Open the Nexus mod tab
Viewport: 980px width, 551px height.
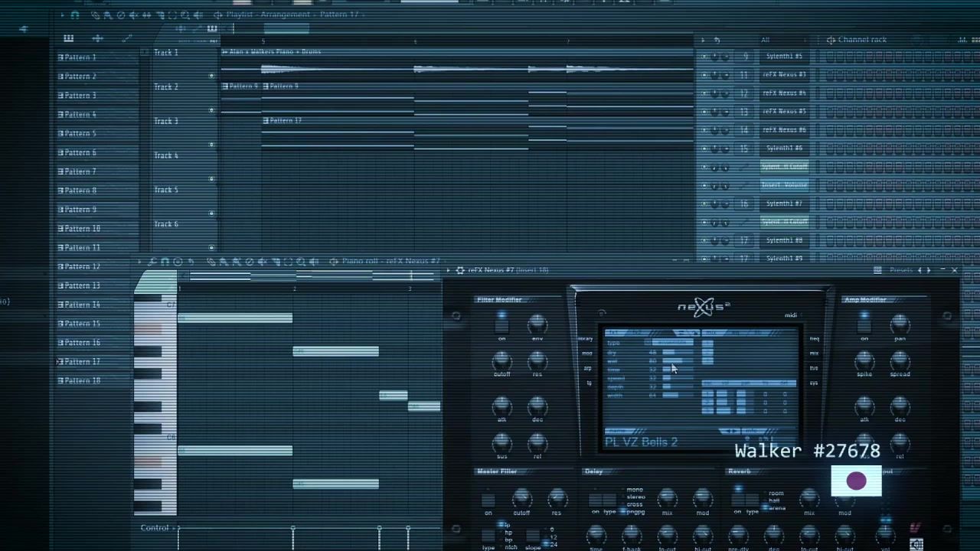point(587,354)
